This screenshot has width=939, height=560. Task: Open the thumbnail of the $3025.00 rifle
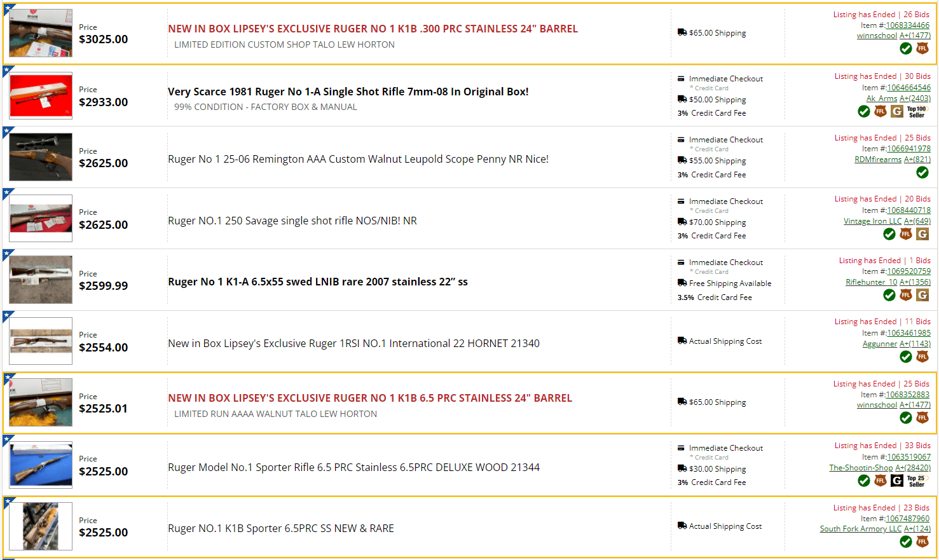coord(41,33)
